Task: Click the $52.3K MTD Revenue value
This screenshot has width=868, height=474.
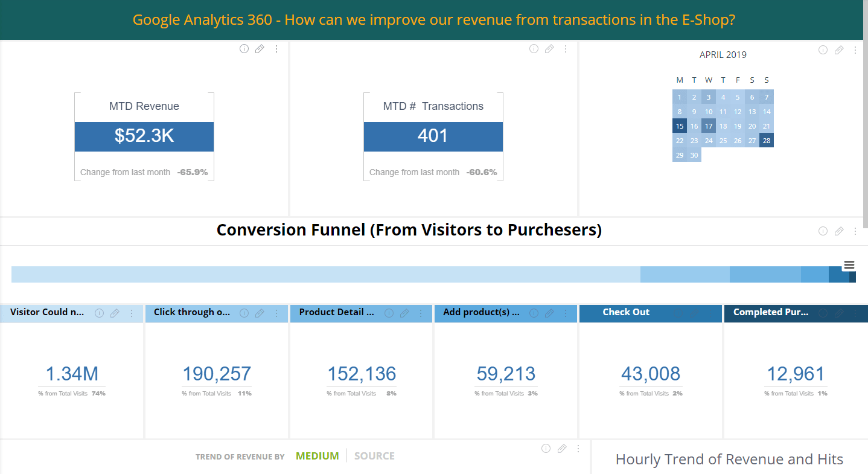Action: click(144, 136)
